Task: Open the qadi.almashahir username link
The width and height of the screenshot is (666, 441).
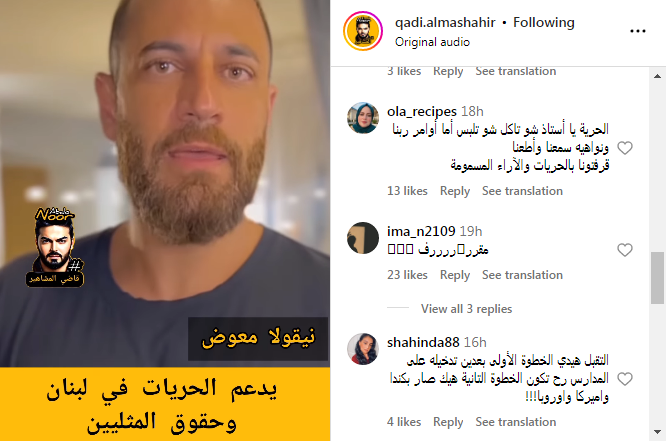Action: click(x=445, y=22)
